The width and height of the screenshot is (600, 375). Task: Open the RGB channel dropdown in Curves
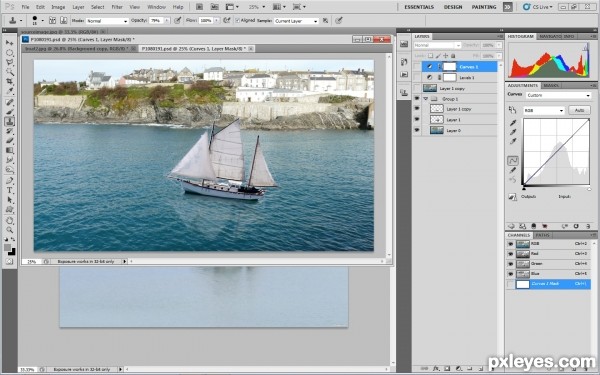pyautogui.click(x=544, y=111)
